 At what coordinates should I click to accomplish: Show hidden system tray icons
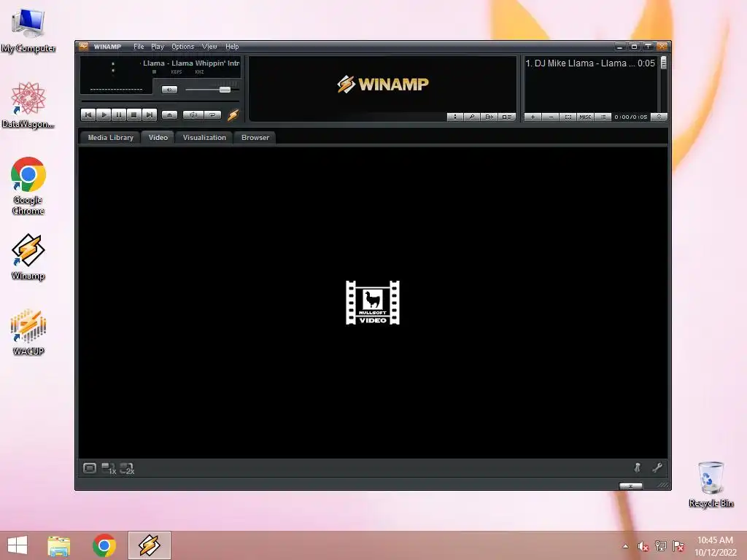625,546
